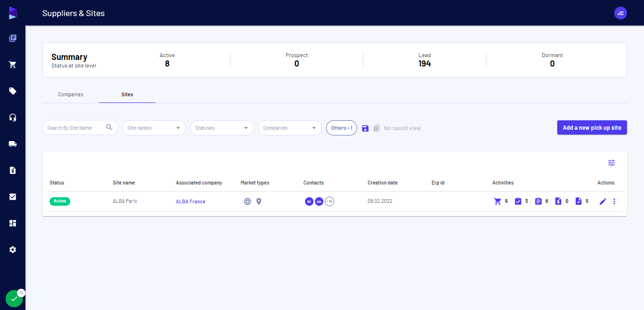This screenshot has height=310, width=644.
Task: Click the saved views bookmark icon
Action: [376, 128]
